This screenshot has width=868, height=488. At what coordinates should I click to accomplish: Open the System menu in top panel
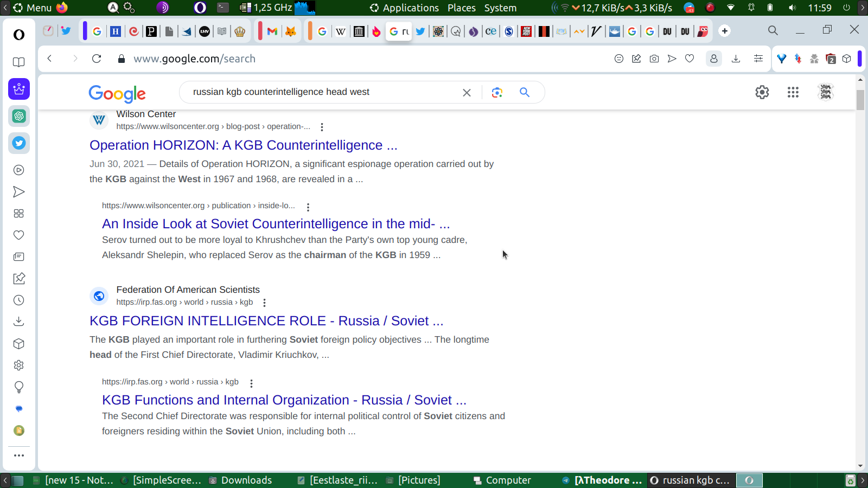tap(500, 8)
